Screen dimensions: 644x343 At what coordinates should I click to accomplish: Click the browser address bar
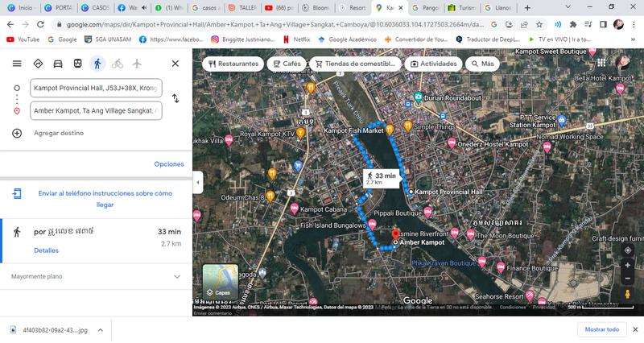pos(275,25)
